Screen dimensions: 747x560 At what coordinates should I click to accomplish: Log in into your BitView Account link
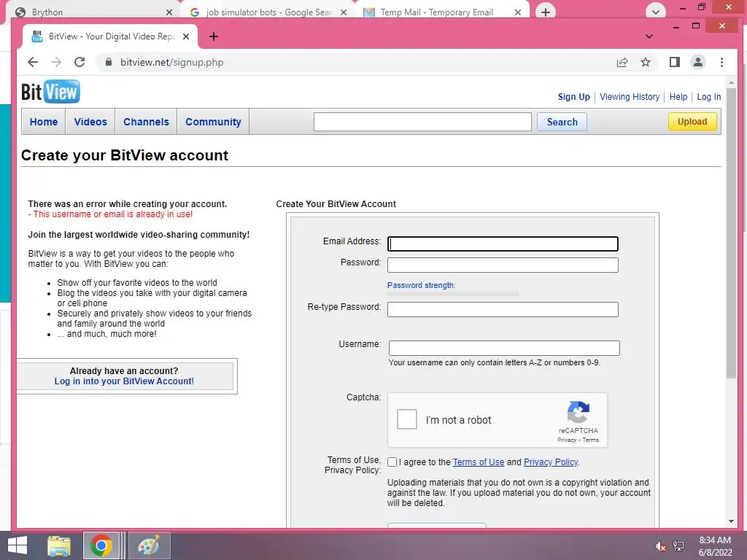[x=124, y=381]
